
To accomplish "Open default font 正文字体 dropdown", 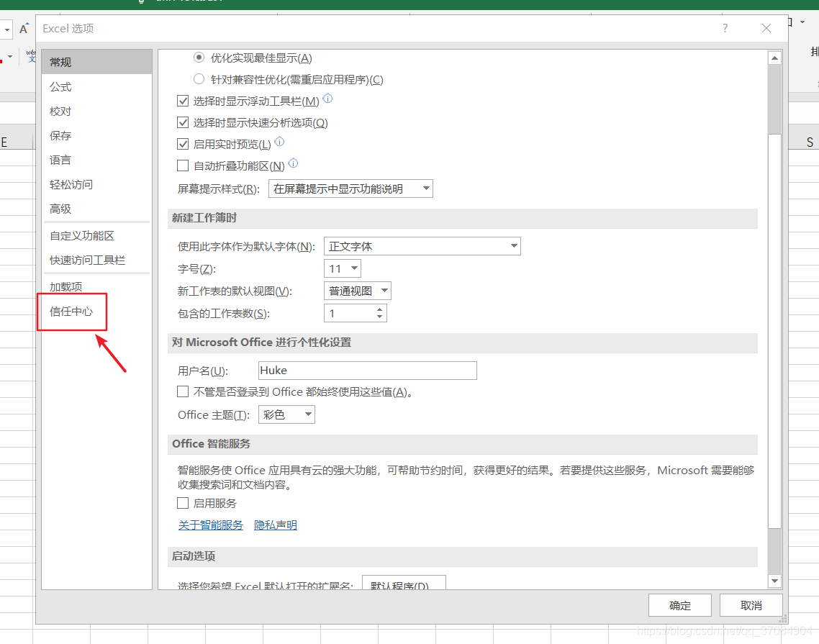I will pos(422,246).
